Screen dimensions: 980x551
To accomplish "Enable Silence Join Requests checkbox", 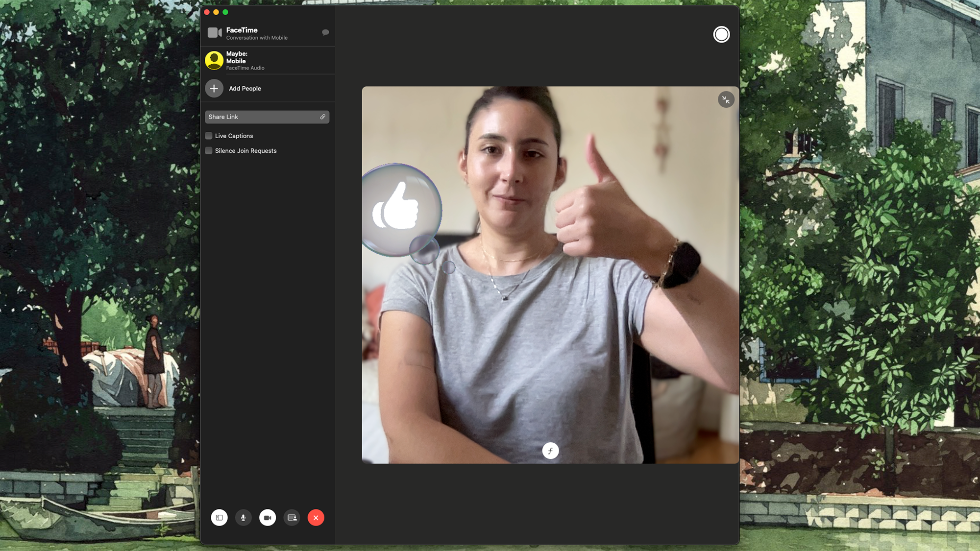I will [209, 150].
